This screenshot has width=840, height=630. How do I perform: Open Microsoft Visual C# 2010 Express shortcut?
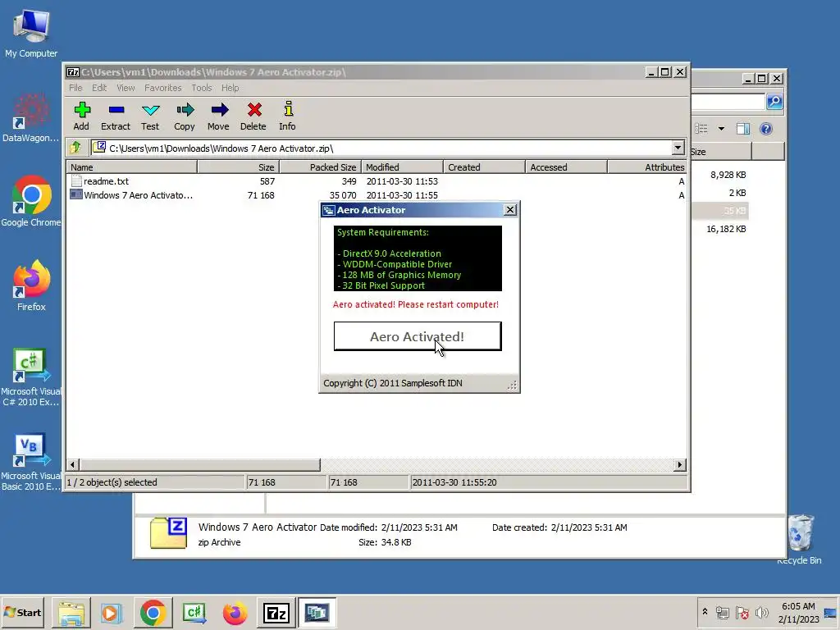tap(31, 377)
